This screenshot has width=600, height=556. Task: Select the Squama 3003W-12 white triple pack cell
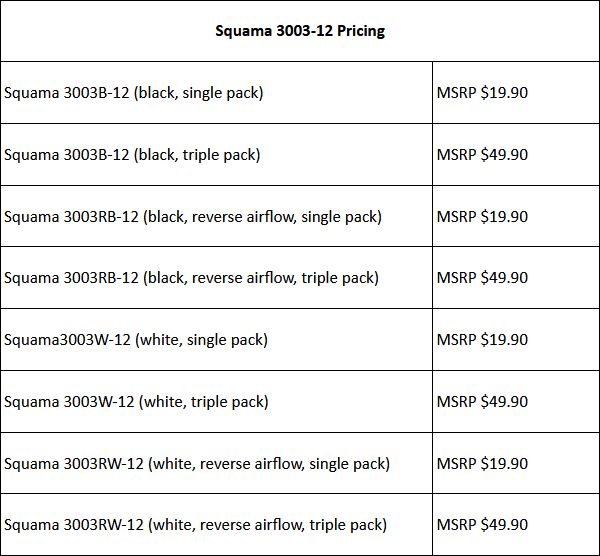(217, 401)
